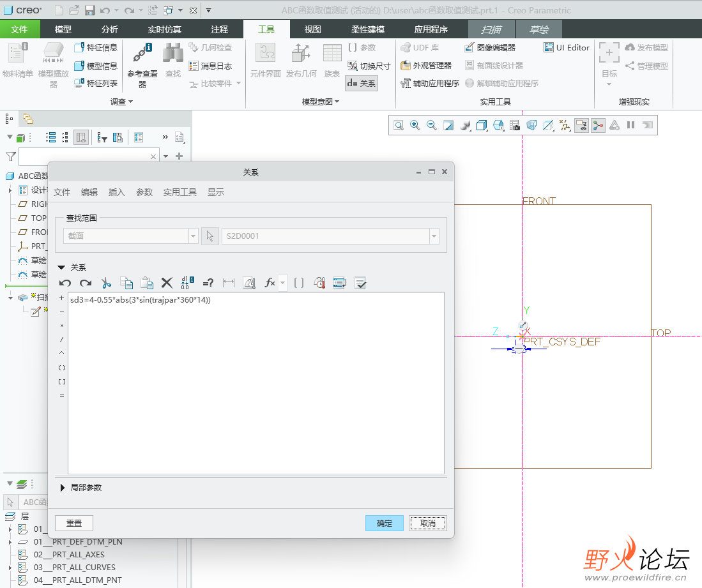Expand Investigate (调查) group dropdown

point(122,102)
